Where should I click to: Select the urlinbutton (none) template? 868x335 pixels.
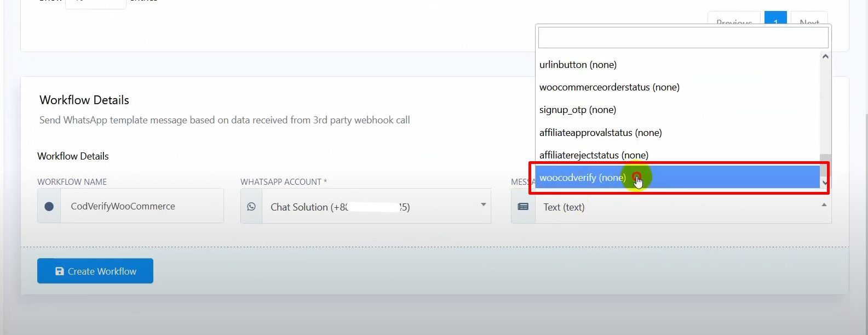[x=578, y=65]
